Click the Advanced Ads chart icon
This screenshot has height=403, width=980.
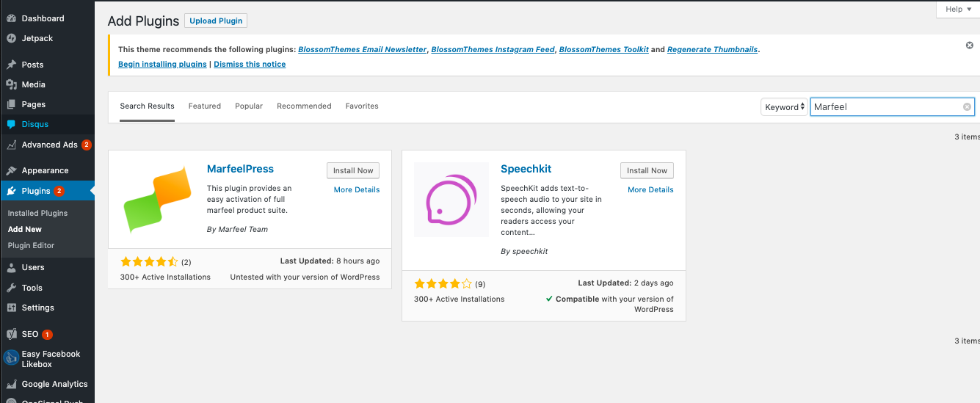[x=11, y=145]
